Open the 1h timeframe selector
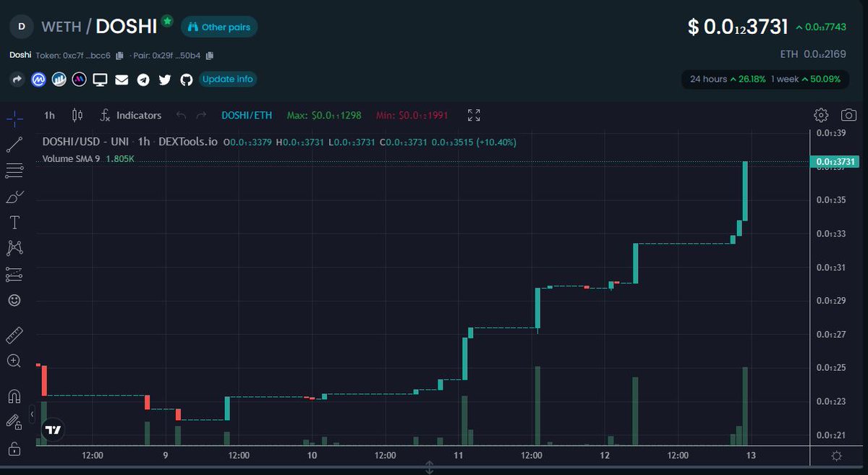The image size is (868, 475). (48, 115)
